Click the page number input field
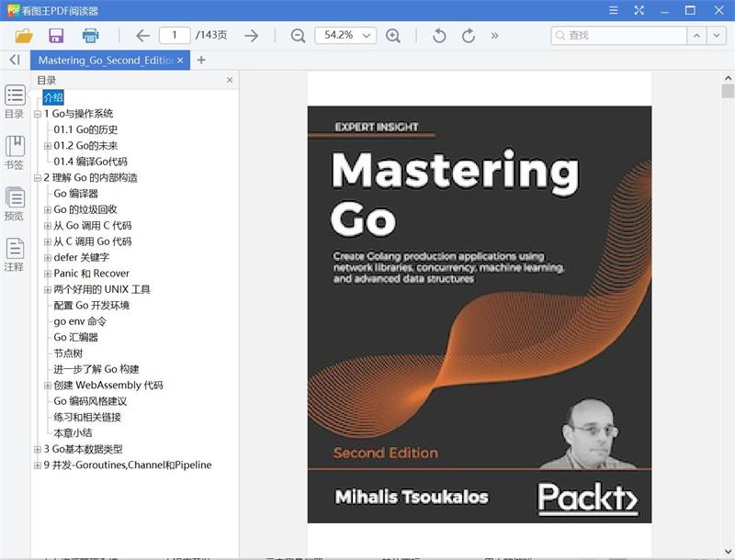 point(175,35)
